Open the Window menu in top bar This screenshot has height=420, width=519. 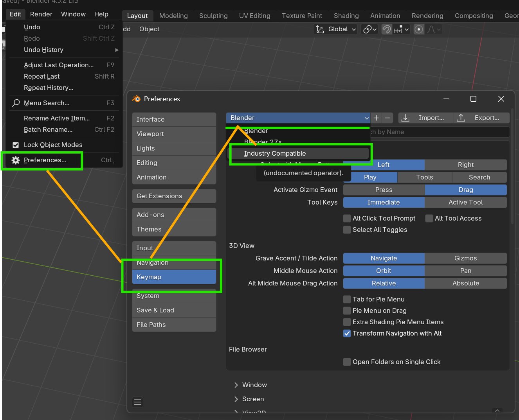pyautogui.click(x=73, y=14)
